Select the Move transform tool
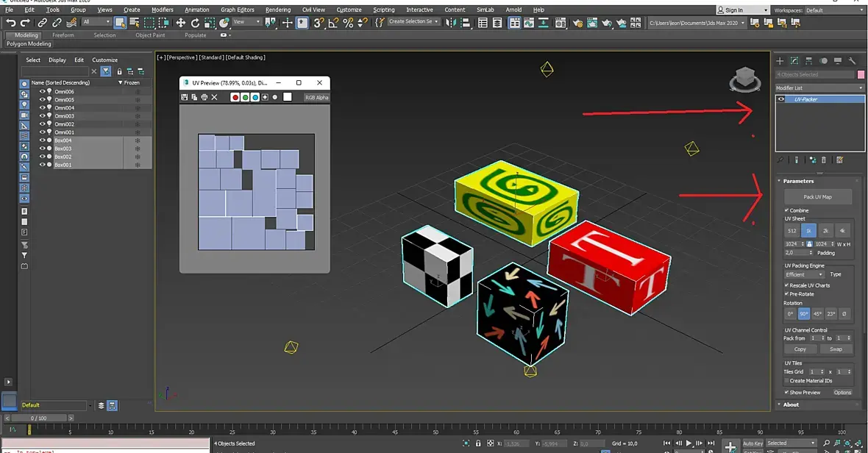868x453 pixels. 180,23
